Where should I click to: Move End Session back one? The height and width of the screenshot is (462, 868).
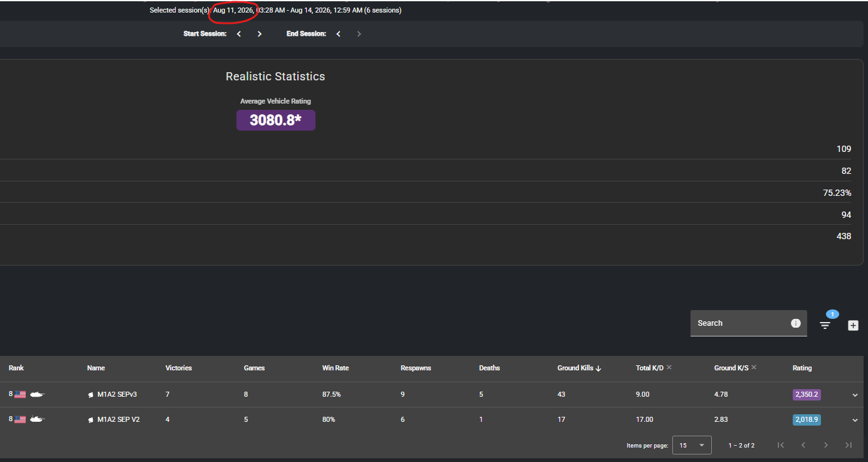[339, 34]
